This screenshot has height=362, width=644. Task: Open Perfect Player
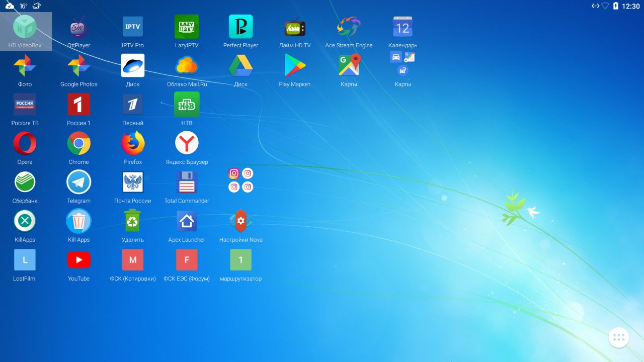pos(240,27)
